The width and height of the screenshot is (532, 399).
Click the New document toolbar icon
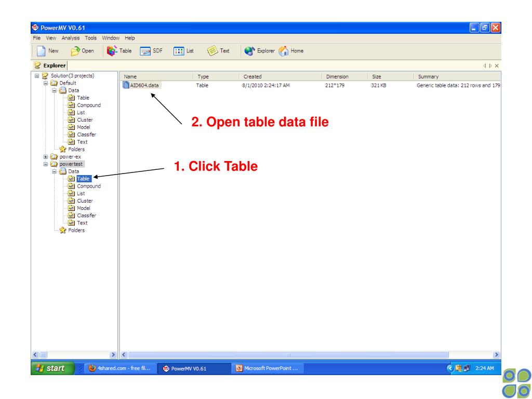41,51
